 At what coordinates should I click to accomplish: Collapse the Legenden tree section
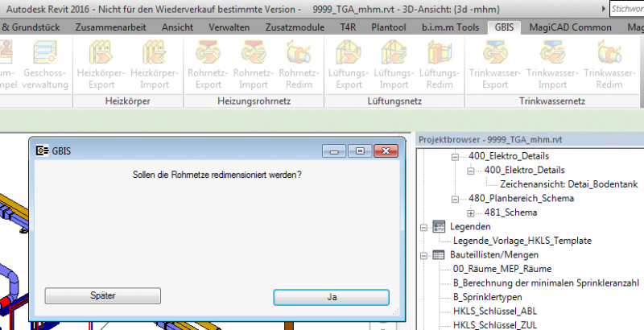[424, 227]
